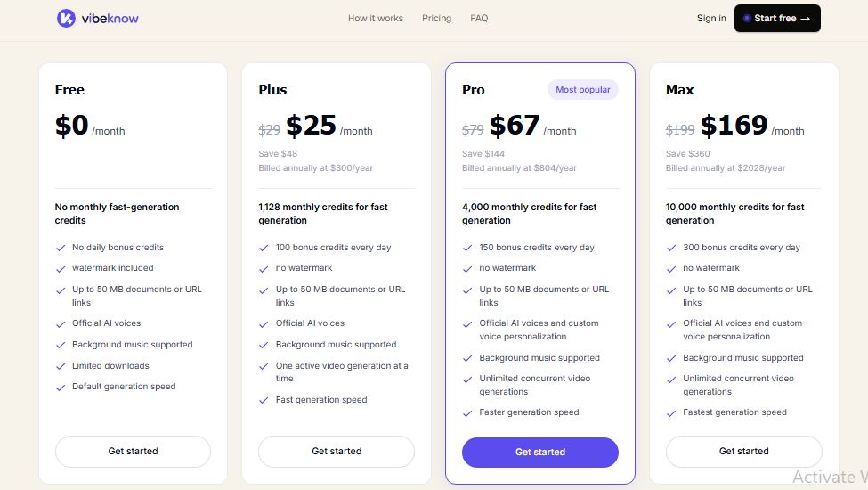Get started with the Plus plan
This screenshot has height=490, width=868.
click(x=337, y=451)
